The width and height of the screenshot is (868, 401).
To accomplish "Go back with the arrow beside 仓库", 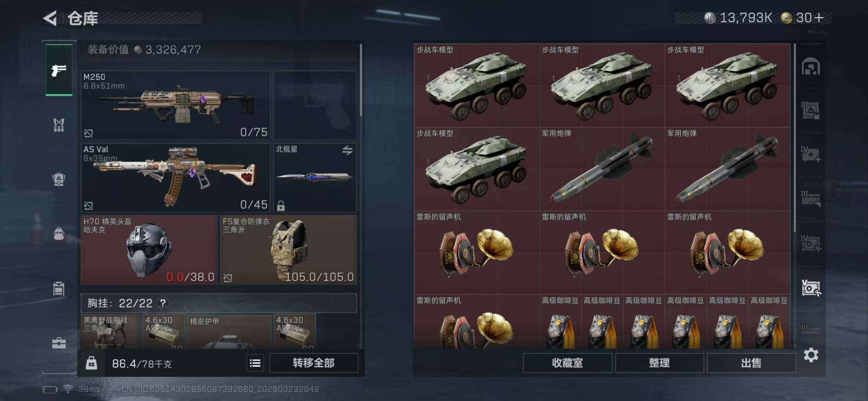I will 50,18.
